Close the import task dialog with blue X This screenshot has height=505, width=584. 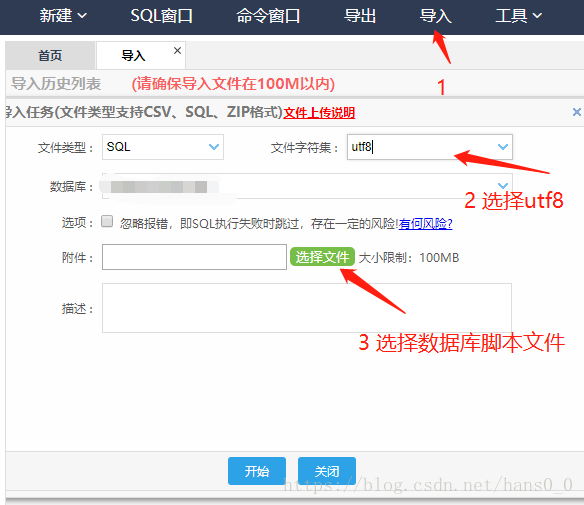tap(577, 112)
